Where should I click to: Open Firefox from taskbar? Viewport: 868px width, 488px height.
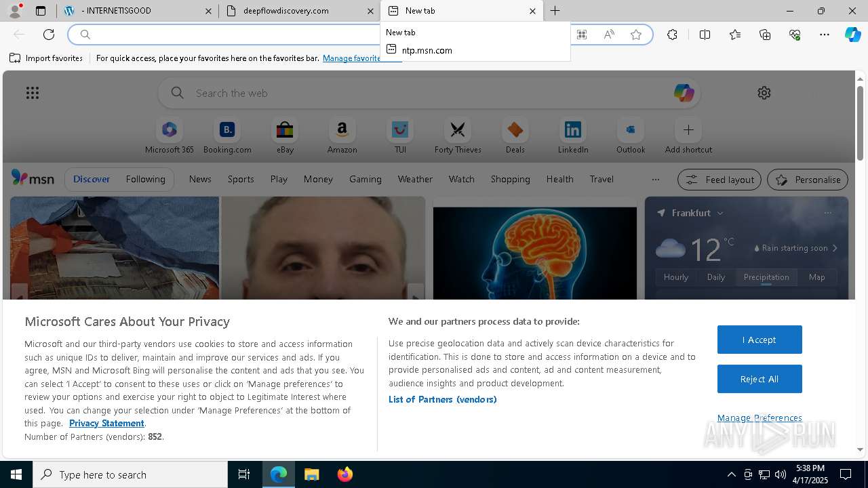tap(345, 474)
